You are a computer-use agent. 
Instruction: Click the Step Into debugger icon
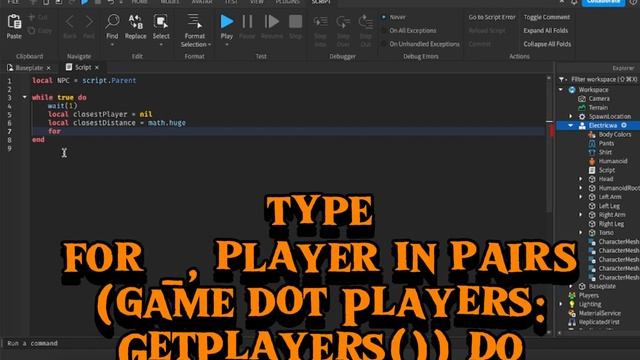320,22
